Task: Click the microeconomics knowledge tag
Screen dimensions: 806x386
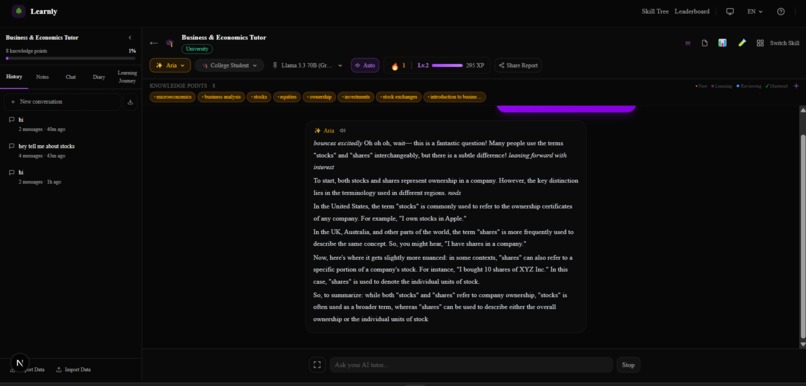Action: click(173, 97)
